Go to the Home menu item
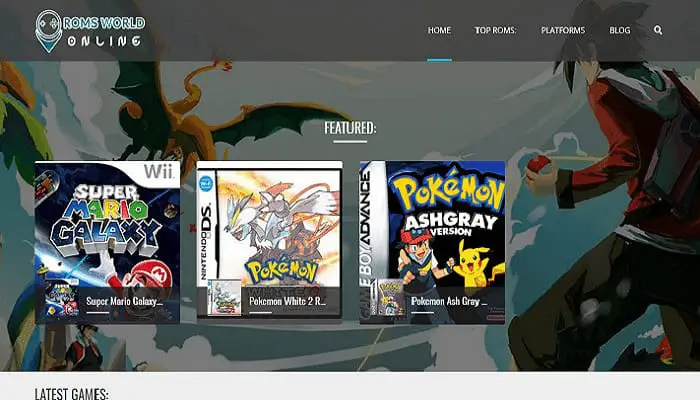700x400 pixels. (439, 30)
